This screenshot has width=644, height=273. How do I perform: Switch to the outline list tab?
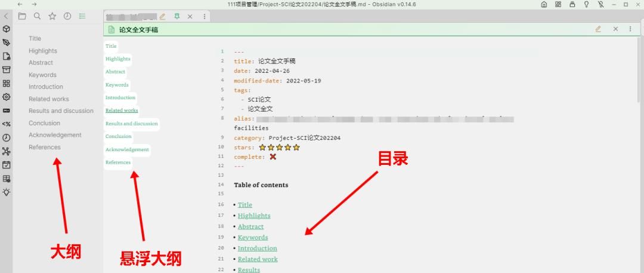[82, 16]
